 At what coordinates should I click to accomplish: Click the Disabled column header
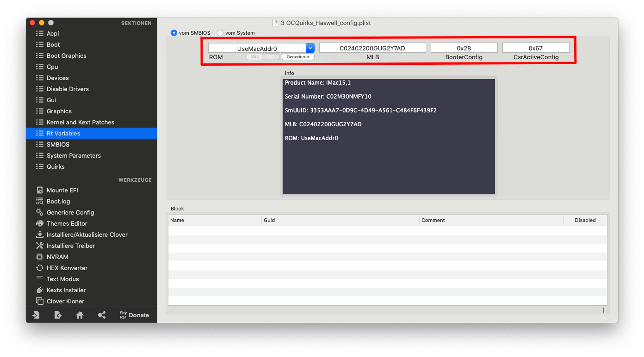point(585,220)
